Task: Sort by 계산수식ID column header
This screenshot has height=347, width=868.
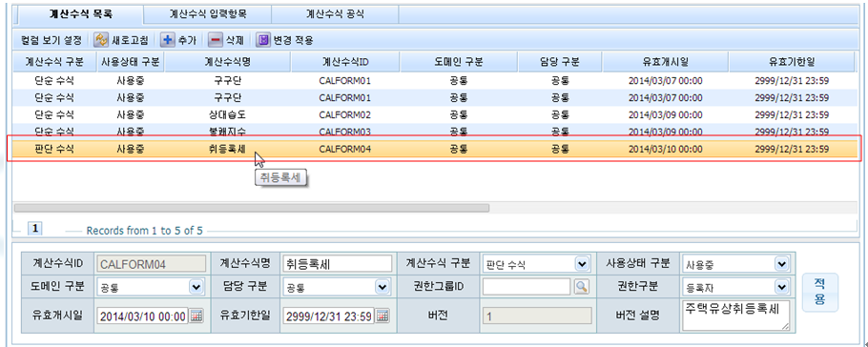Action: [x=345, y=62]
